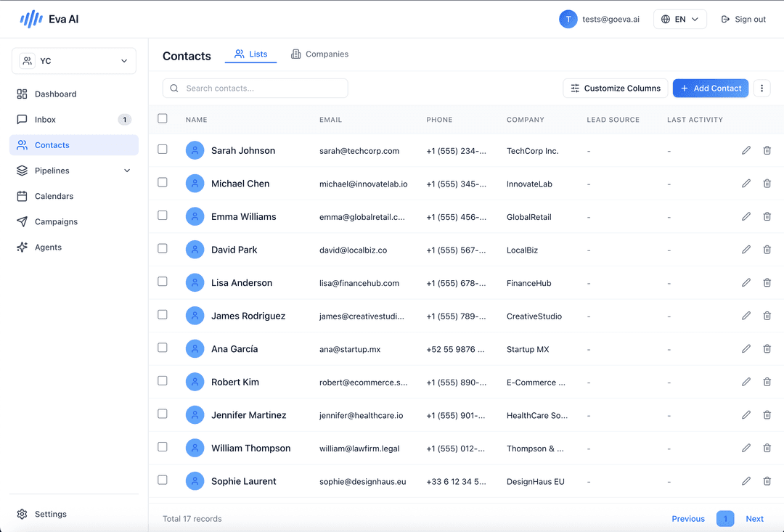Delete the Ana García contact row

pos(767,349)
